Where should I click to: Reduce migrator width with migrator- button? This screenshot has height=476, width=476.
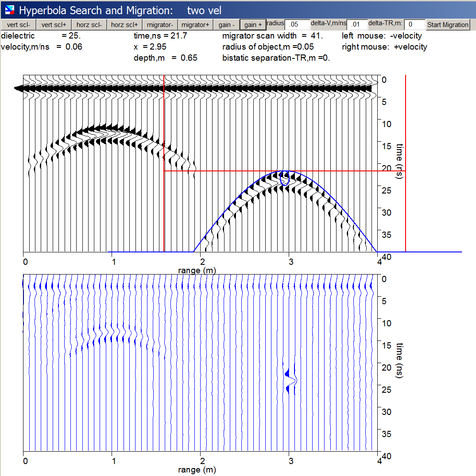pyautogui.click(x=160, y=25)
